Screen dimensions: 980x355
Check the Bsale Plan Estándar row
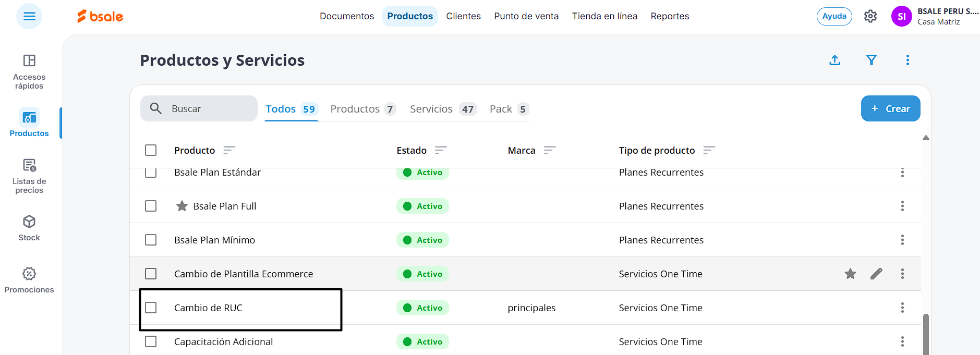tap(151, 173)
